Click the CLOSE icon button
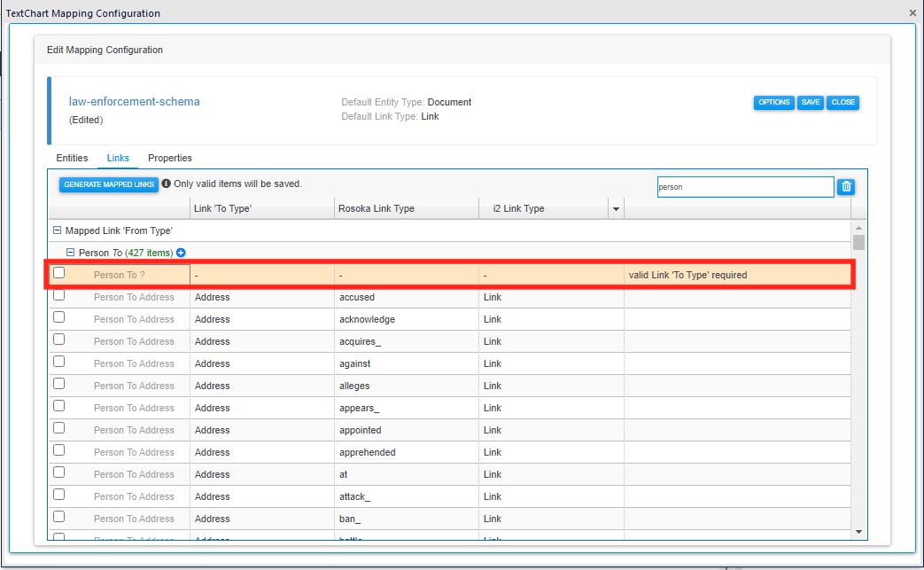The height and width of the screenshot is (570, 924). pyautogui.click(x=842, y=102)
